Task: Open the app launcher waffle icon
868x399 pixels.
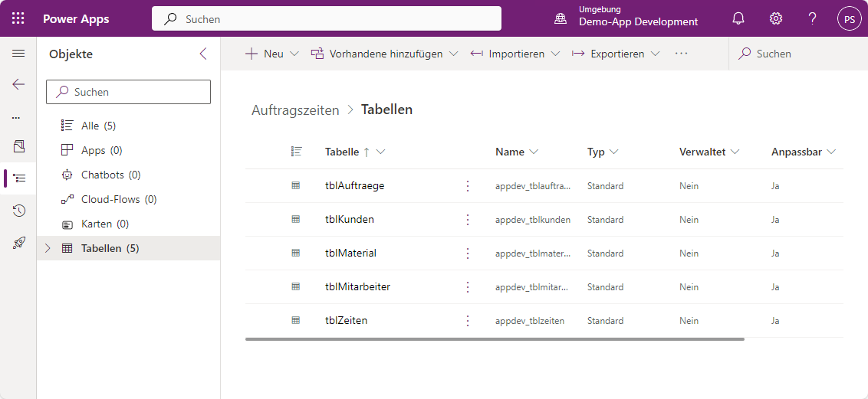Action: click(x=18, y=18)
